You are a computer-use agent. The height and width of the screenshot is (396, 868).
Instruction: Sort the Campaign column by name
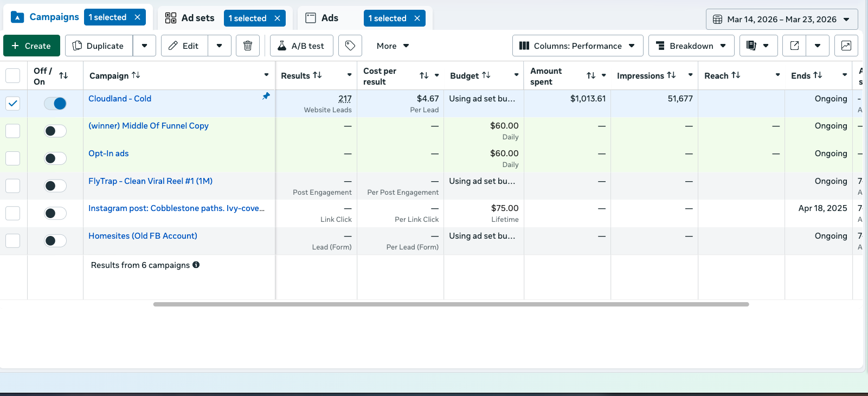pos(136,75)
